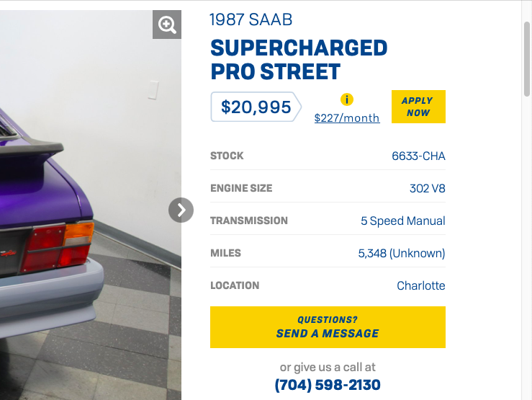Screen dimensions: 532x400
Task: Click the magnifier zoom icon on photo
Action: click(167, 25)
